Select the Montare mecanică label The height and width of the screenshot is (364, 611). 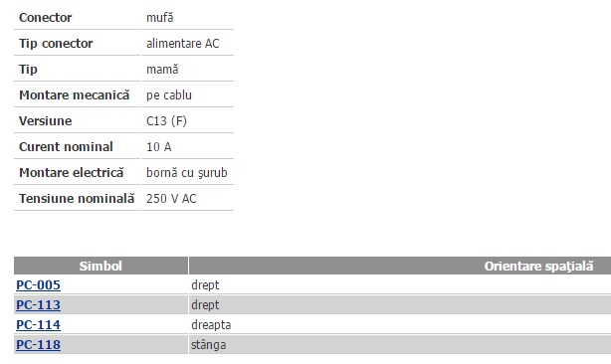click(x=75, y=95)
